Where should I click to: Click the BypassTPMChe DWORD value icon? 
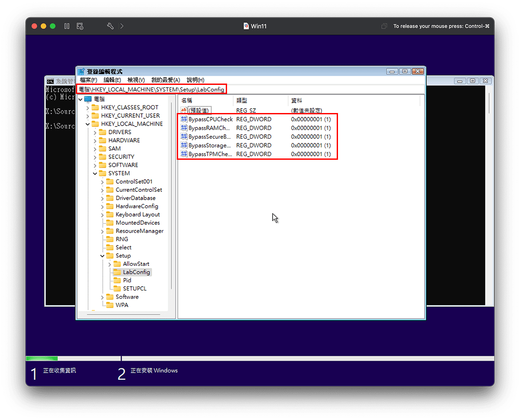pos(184,154)
